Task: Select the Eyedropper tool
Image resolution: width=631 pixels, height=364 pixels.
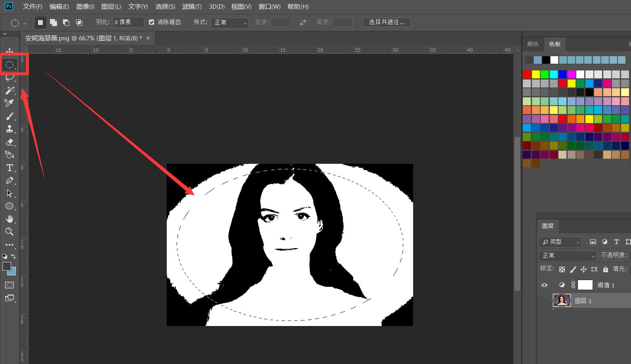Action: pyautogui.click(x=10, y=103)
